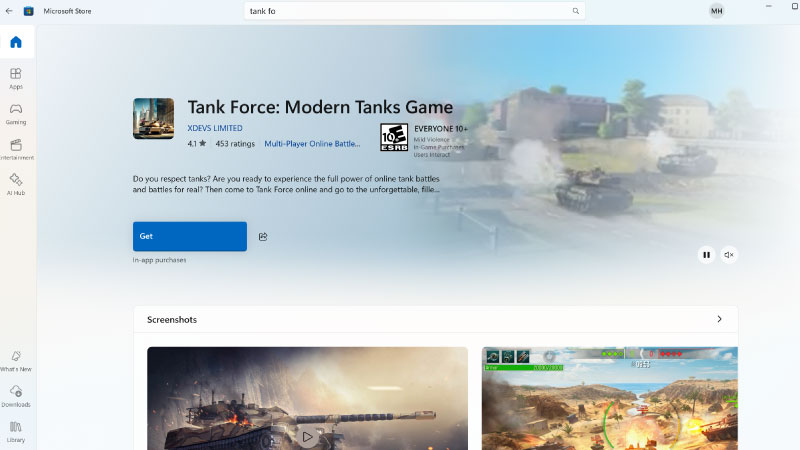Click the Microsoft Store logo icon
Viewport: 800px width, 450px height.
click(x=29, y=11)
